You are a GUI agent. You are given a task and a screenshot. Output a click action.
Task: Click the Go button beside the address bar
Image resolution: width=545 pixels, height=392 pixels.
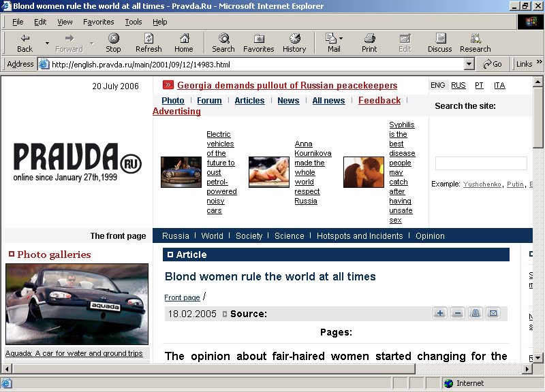pos(493,64)
